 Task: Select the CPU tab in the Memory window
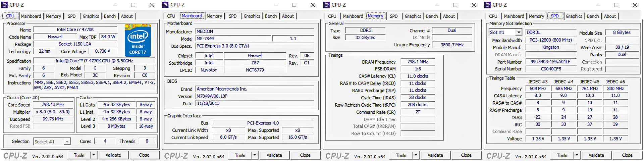click(332, 16)
